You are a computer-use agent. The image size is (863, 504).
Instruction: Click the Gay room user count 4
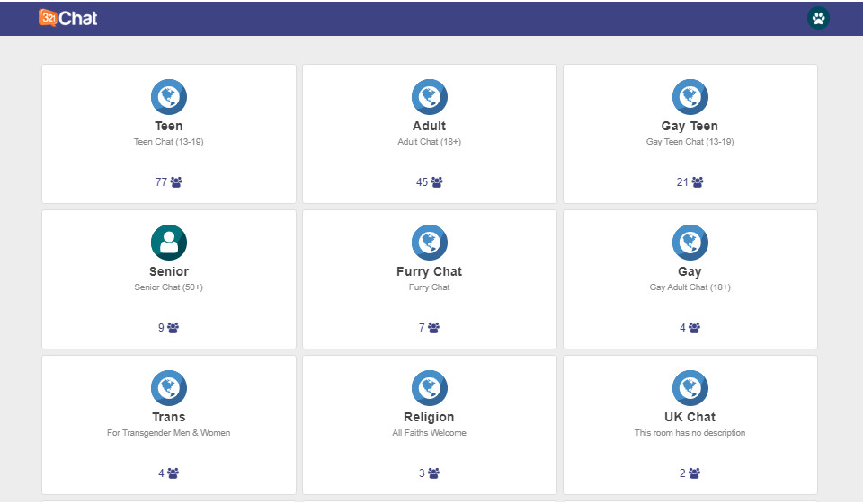(x=682, y=328)
